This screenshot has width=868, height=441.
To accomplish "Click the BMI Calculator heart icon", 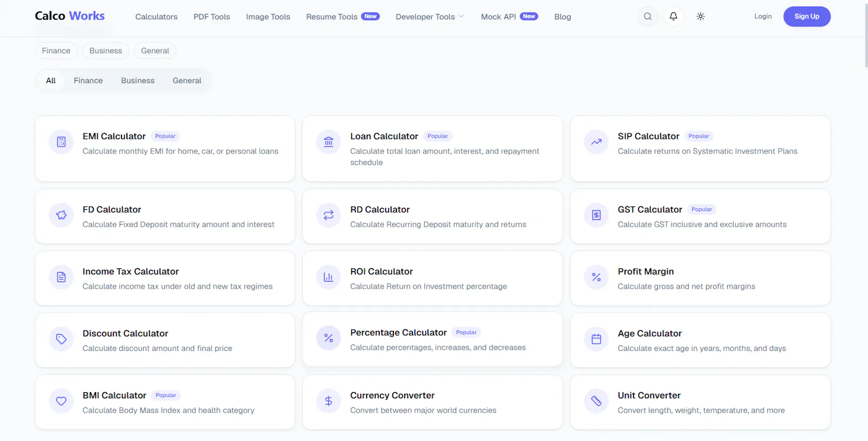I will (x=61, y=401).
